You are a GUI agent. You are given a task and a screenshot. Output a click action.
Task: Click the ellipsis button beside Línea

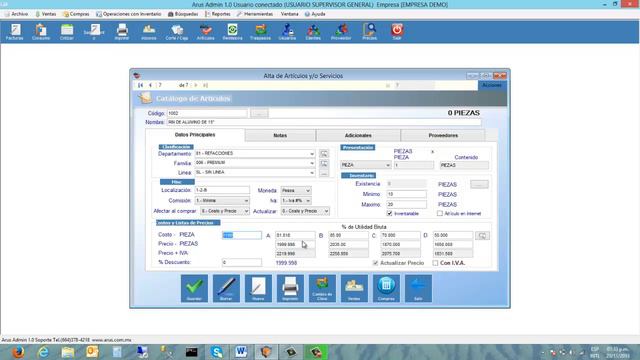324,173
